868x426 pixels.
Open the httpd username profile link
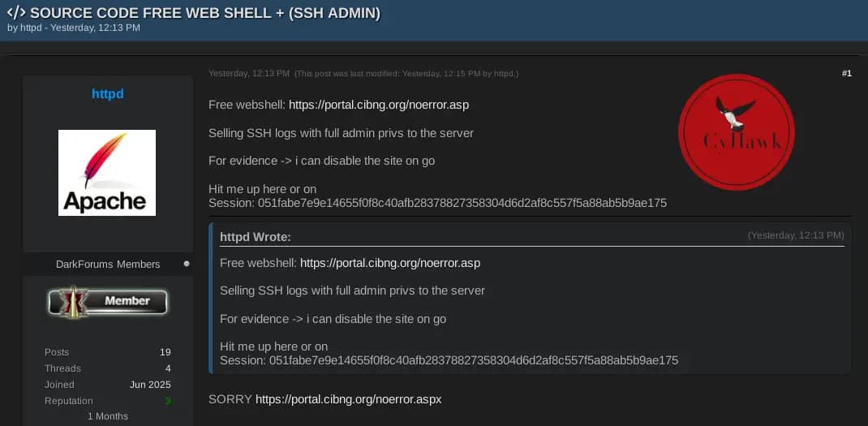(107, 94)
